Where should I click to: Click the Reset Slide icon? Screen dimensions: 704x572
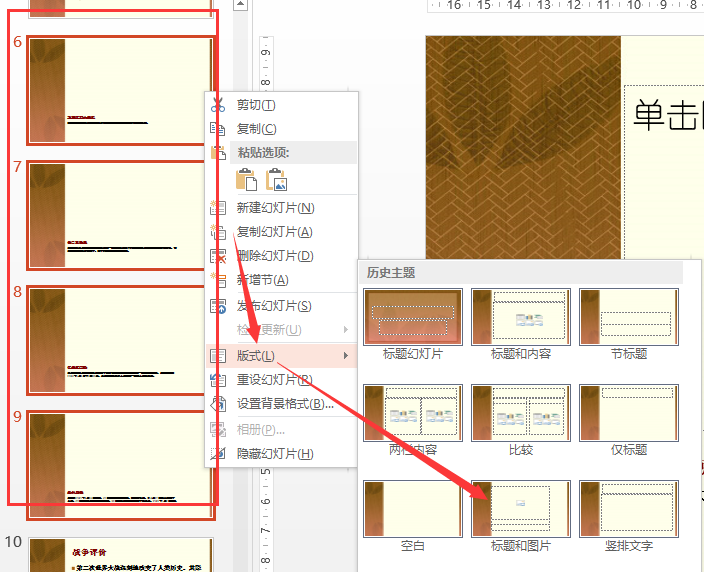218,380
